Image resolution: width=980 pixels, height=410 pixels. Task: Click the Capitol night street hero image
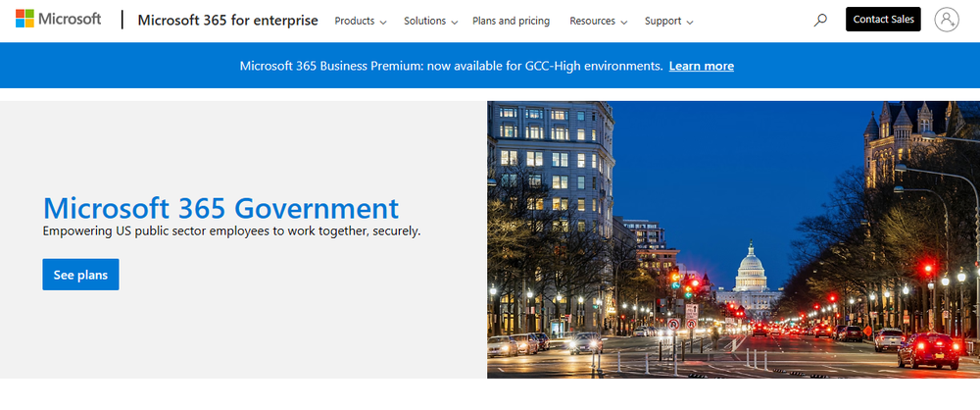point(733,239)
